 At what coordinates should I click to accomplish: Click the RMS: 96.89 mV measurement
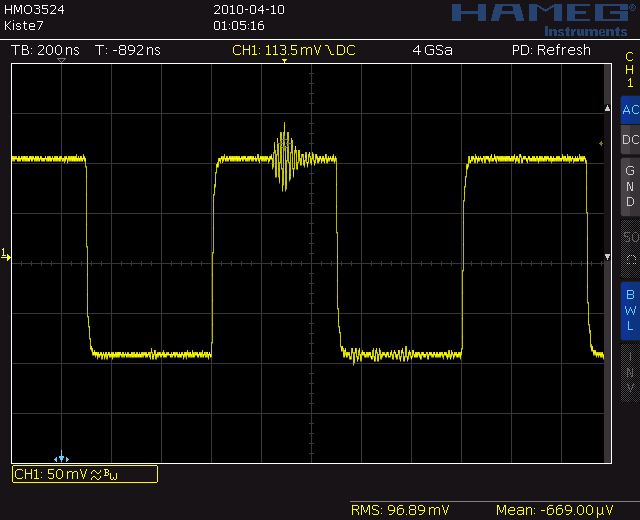pyautogui.click(x=400, y=510)
